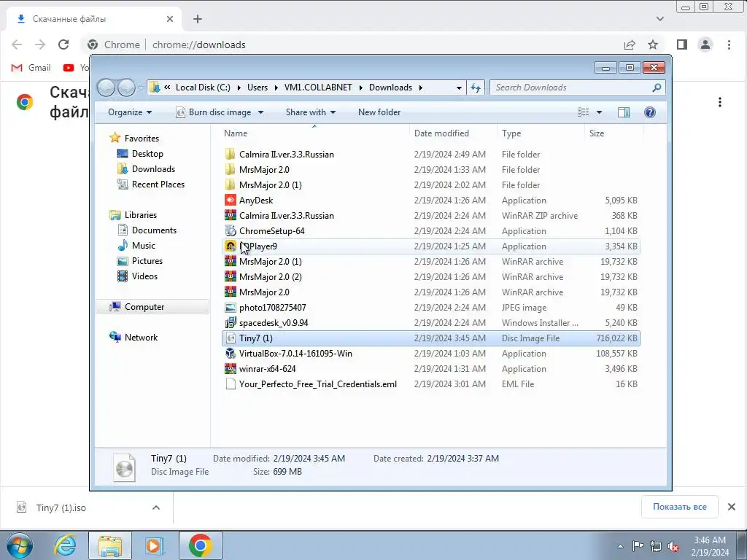Open a new Chrome tab
The image size is (747, 560).
pyautogui.click(x=197, y=19)
